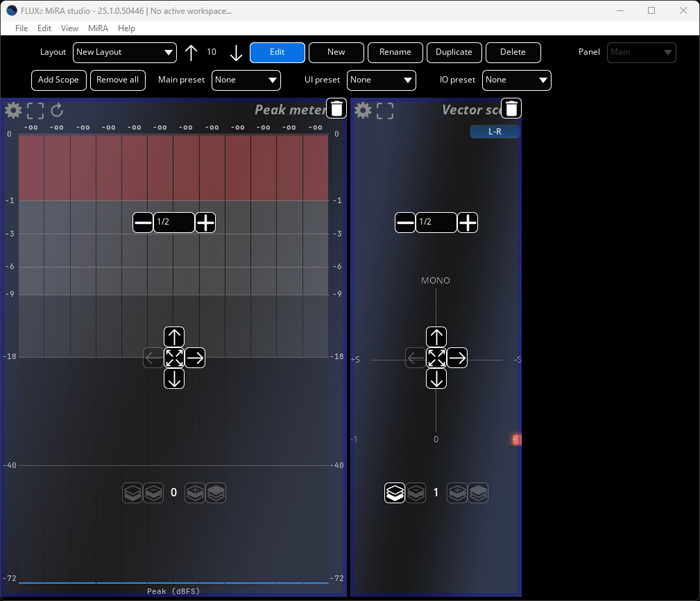Open the MiRA menu
700x601 pixels.
pyautogui.click(x=98, y=28)
